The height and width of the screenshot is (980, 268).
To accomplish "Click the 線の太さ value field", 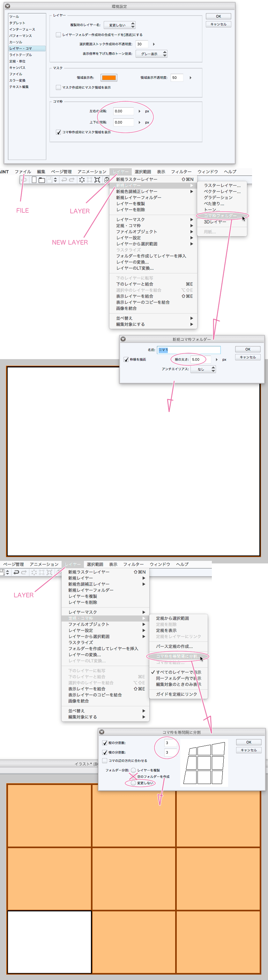I will click(x=201, y=359).
